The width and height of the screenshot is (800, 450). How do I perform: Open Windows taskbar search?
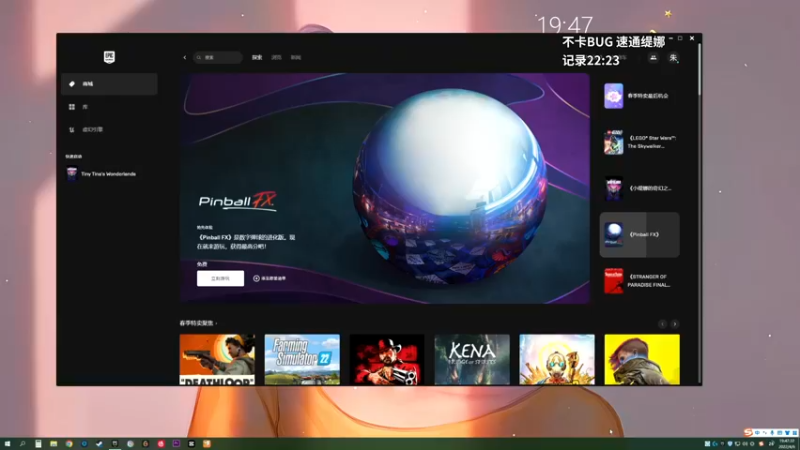22,444
